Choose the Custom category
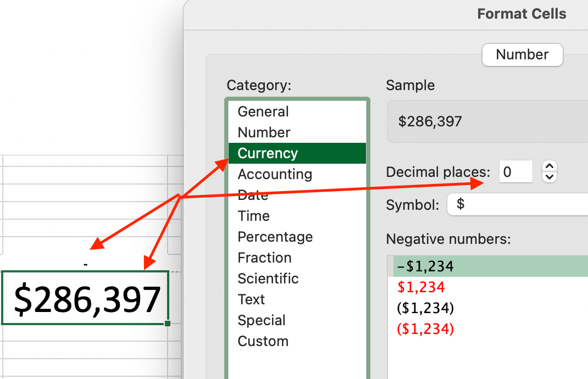Screen dimensions: 588x379 tap(263, 341)
